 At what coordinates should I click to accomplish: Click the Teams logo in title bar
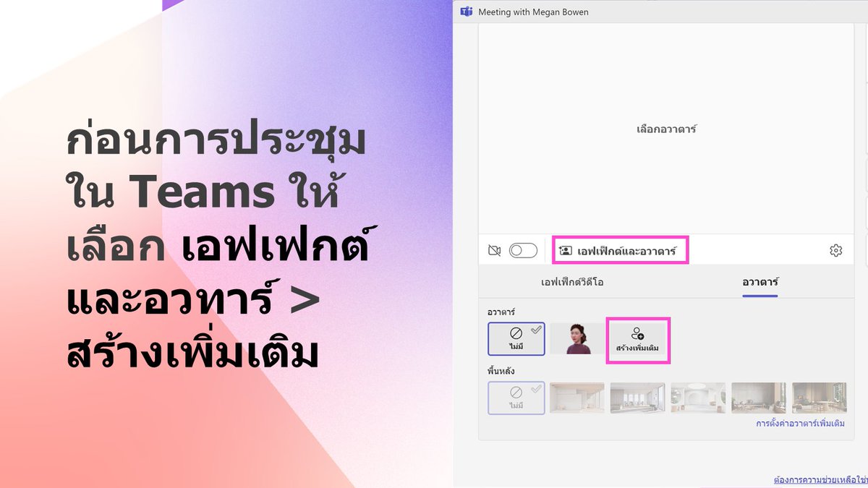coord(467,12)
